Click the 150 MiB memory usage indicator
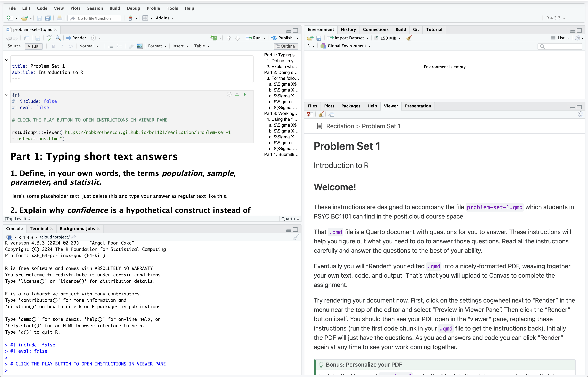588x377 pixels. click(x=388, y=38)
